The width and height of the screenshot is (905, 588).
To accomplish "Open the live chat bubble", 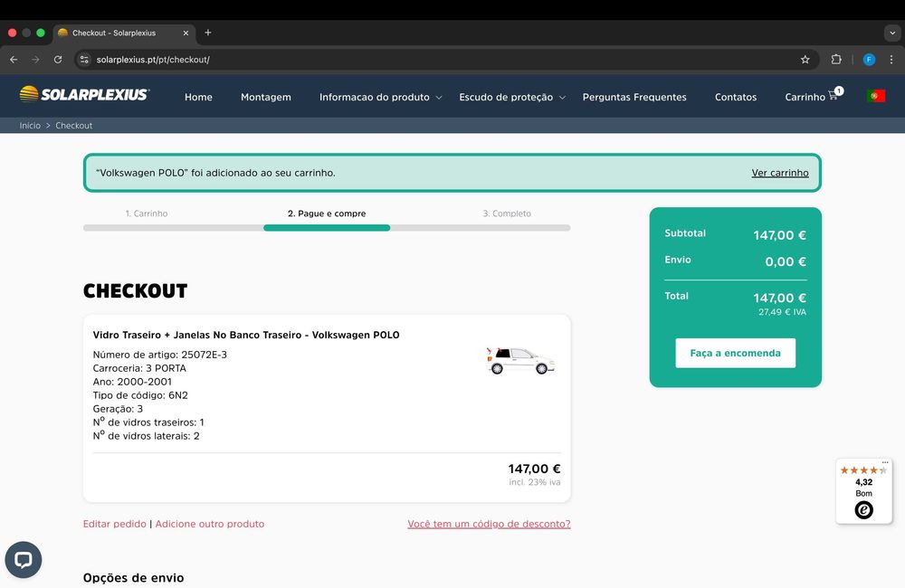I will tap(24, 559).
